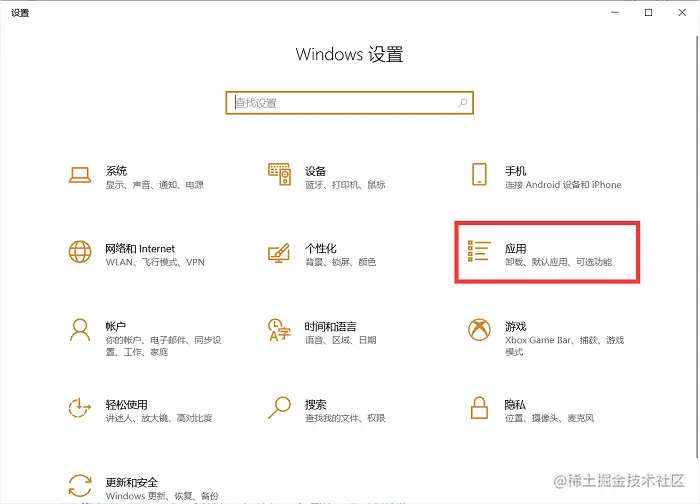Open the Time and Language icon
The image size is (700, 504).
(279, 330)
